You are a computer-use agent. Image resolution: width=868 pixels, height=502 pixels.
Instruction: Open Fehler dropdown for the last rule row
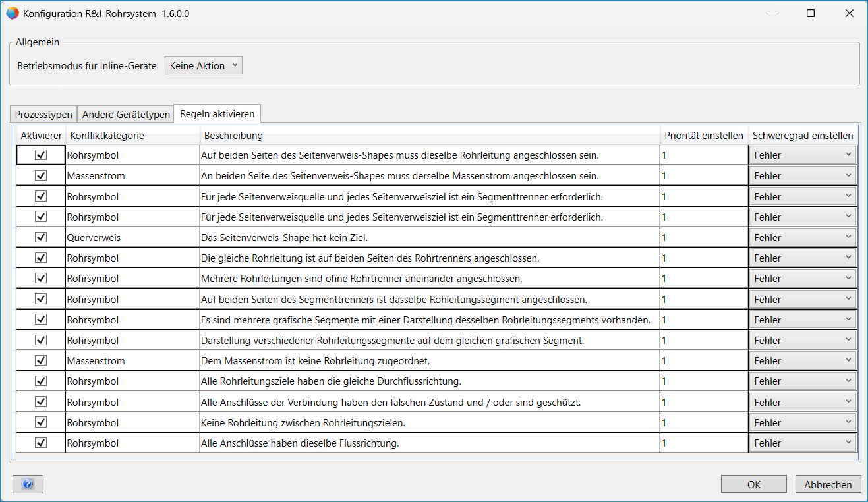point(803,443)
